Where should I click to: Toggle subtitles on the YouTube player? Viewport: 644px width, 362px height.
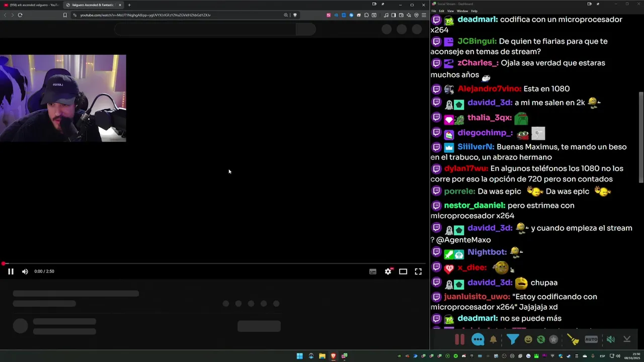[373, 271]
